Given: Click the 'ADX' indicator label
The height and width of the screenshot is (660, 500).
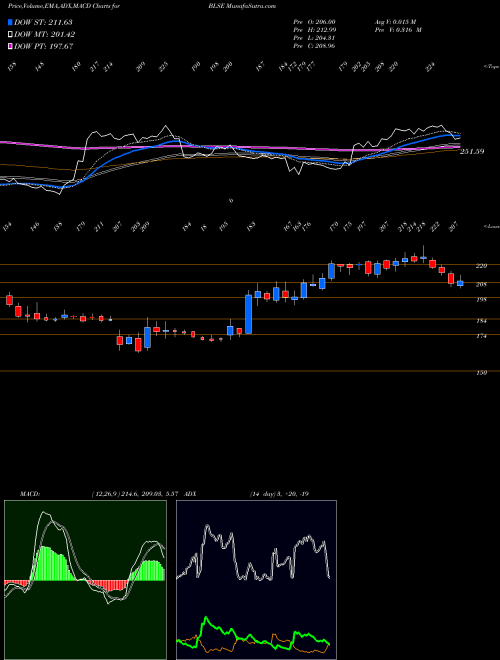Looking at the screenshot, I should [x=191, y=494].
